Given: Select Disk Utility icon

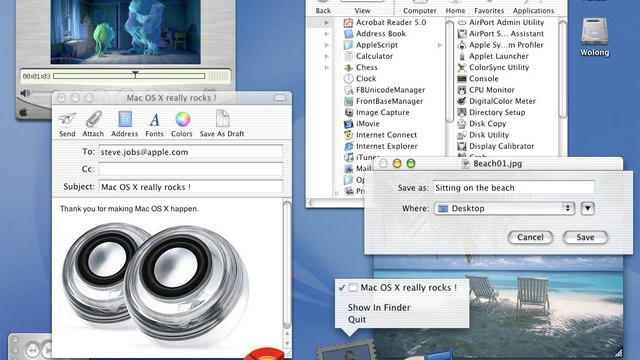Looking at the screenshot, I should point(462,135).
